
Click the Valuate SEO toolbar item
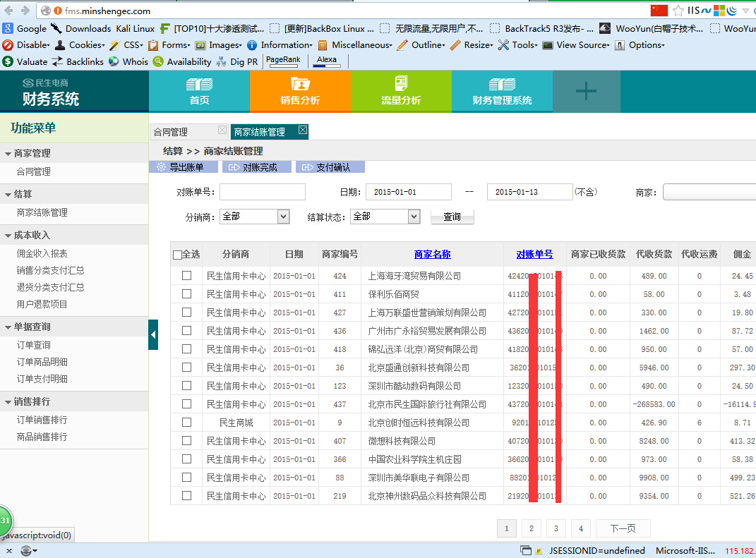[25, 61]
